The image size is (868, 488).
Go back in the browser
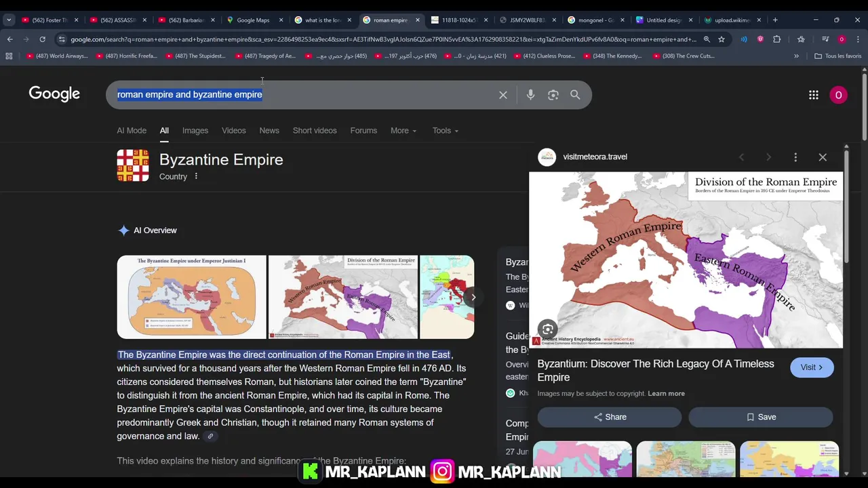coord(10,39)
